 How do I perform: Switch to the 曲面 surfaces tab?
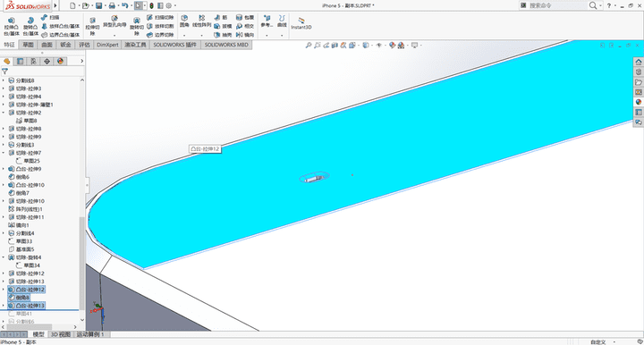click(x=47, y=45)
